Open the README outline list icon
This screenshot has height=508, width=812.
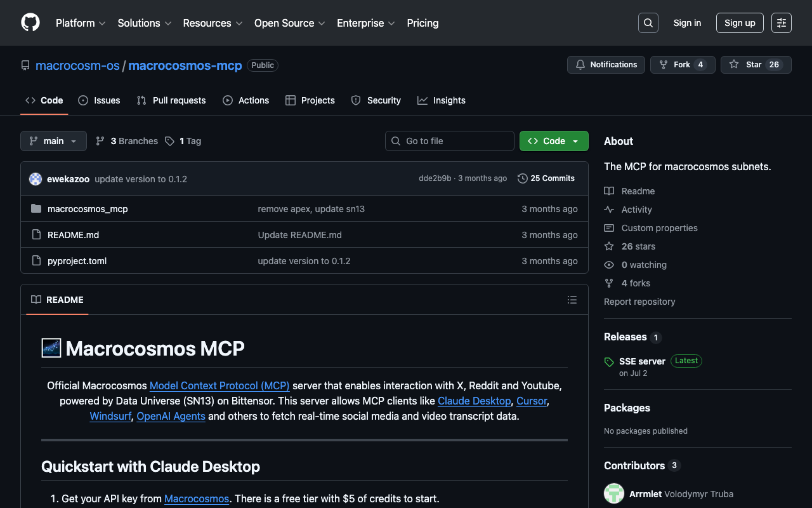click(572, 300)
